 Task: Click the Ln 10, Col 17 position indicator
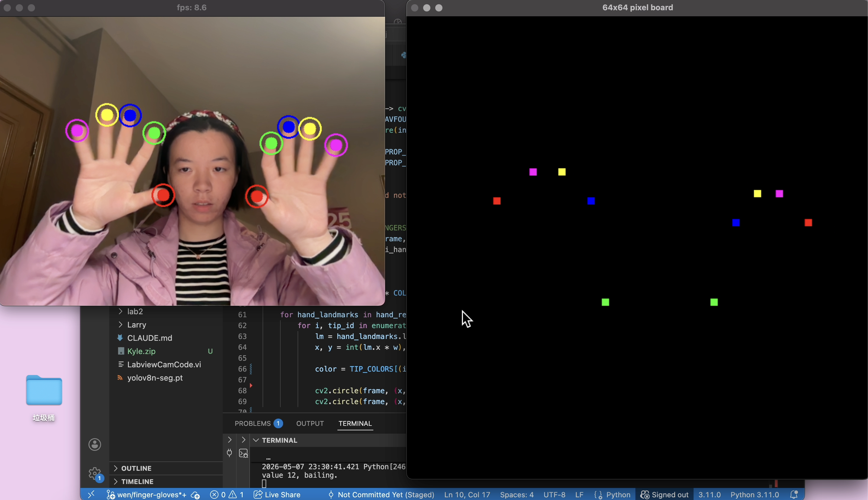pyautogui.click(x=467, y=495)
